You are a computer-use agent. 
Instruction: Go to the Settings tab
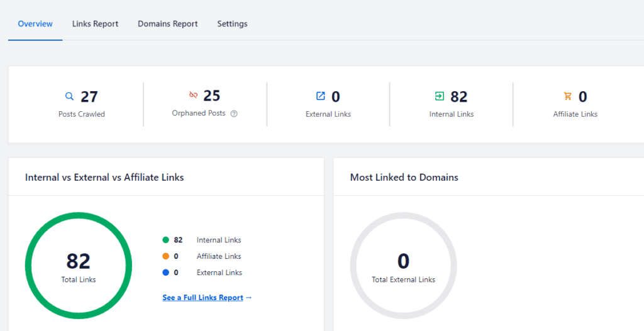tap(233, 24)
